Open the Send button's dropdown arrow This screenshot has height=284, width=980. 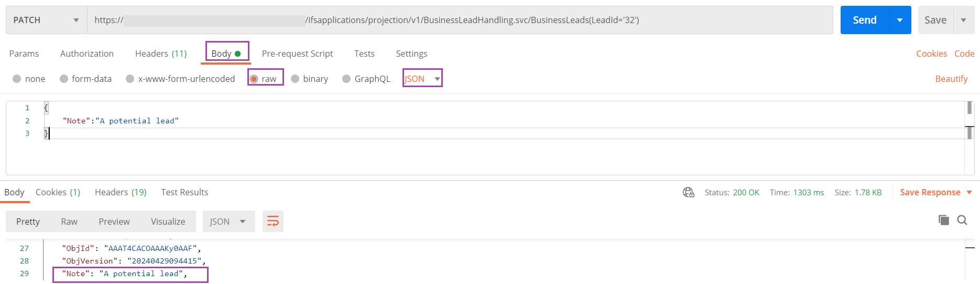900,20
